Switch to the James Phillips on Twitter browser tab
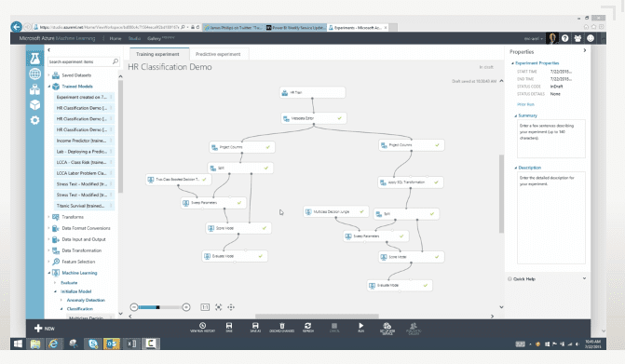625x364 pixels. pos(233,28)
